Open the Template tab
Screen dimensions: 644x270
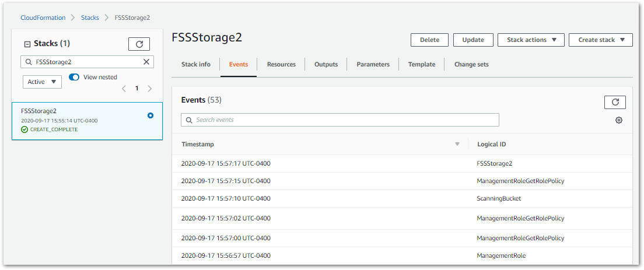pyautogui.click(x=422, y=64)
